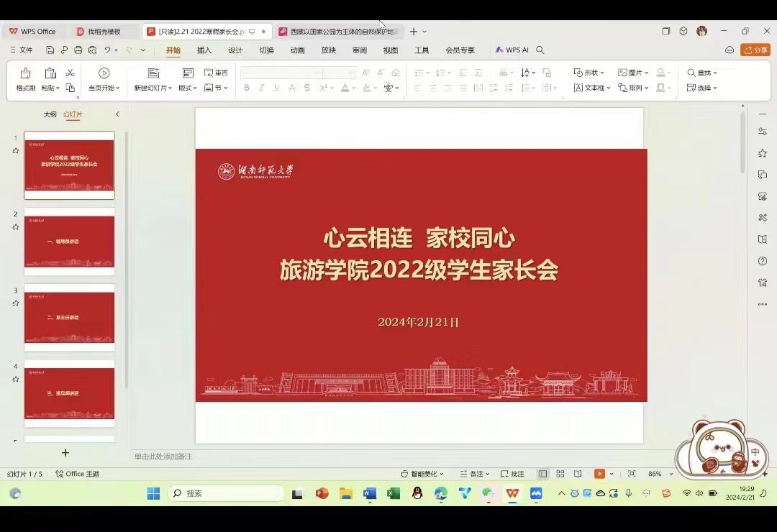Expand the New Slide (新建幻灯片) dropdown
The height and width of the screenshot is (532, 777).
click(x=153, y=88)
